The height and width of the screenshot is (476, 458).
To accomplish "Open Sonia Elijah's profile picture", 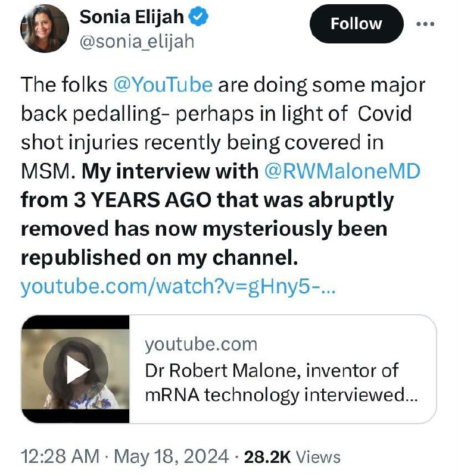I will [44, 29].
